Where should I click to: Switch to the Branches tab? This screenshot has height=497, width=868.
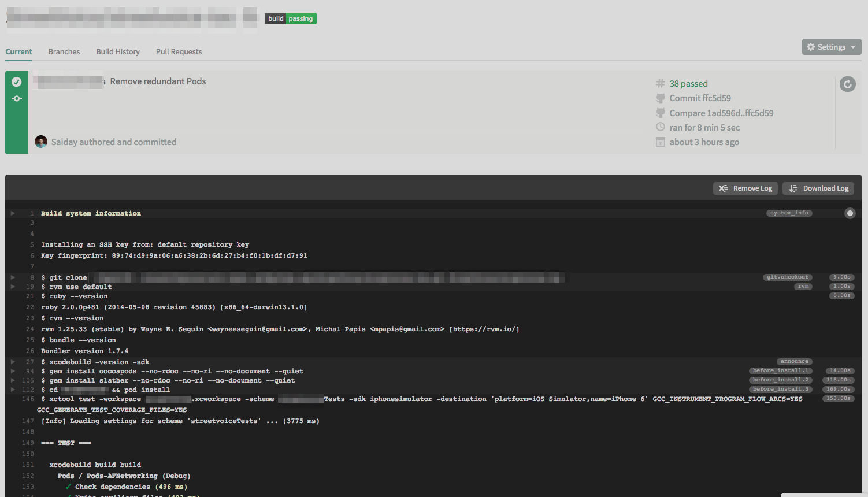64,51
